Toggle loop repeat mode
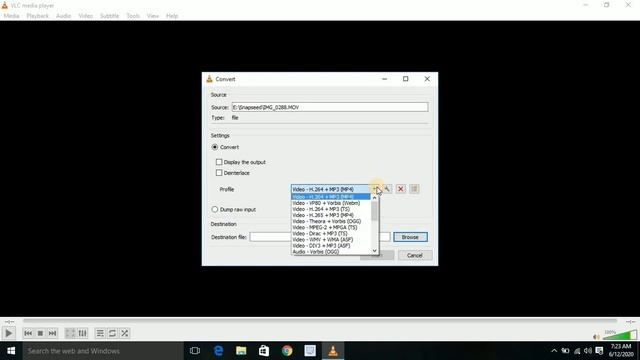The image size is (640, 360). (112, 333)
